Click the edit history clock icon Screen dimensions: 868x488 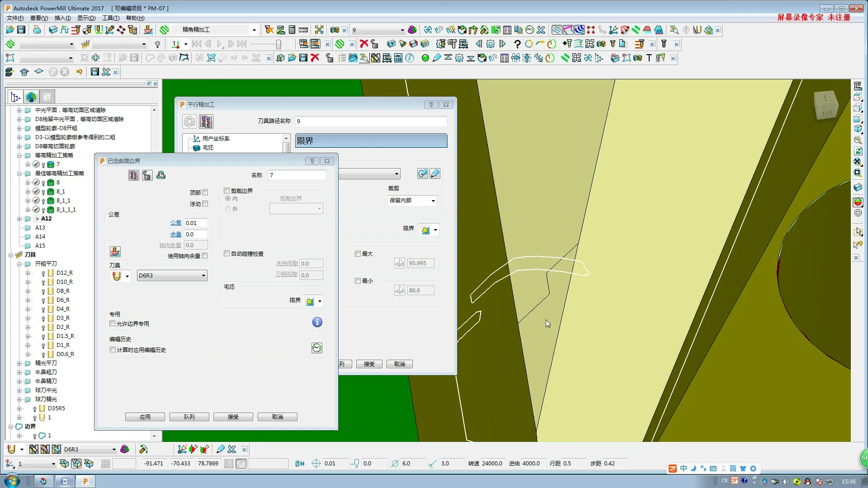[317, 348]
